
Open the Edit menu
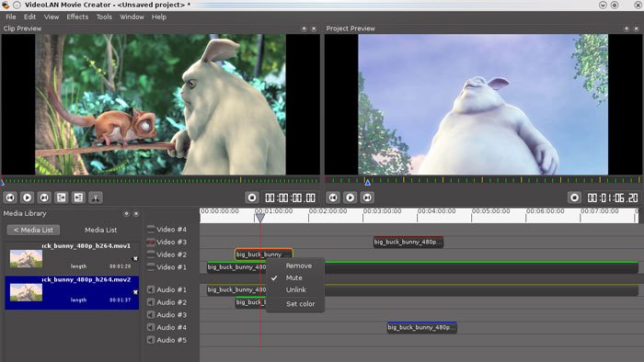[x=29, y=17]
